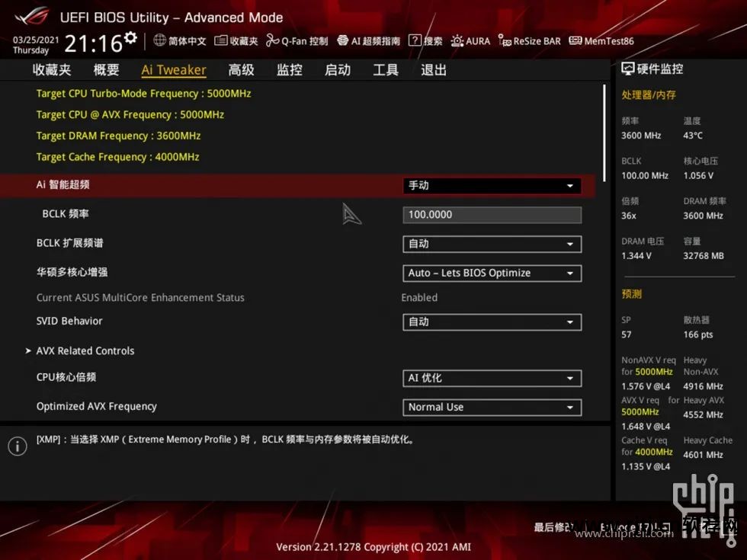Select the Ai Tweaker tab

point(174,70)
